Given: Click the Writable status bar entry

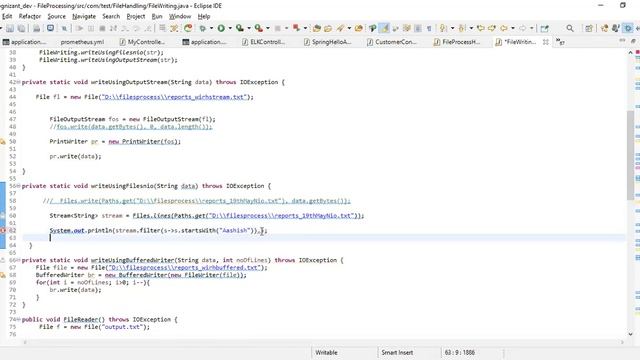Looking at the screenshot, I should pos(326,352).
